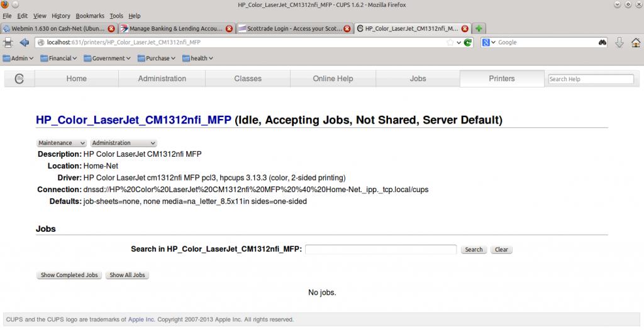Follow the Apple Inc. link in footer

click(140, 319)
